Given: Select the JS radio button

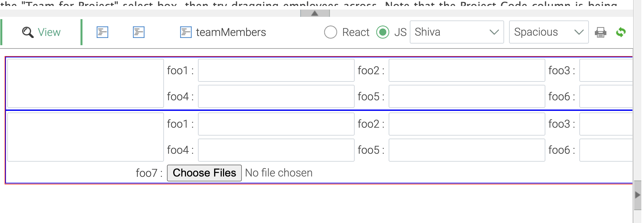Looking at the screenshot, I should [x=383, y=32].
